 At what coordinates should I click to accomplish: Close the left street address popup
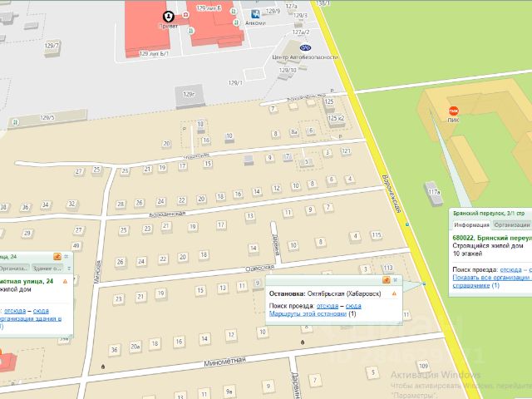click(x=66, y=257)
